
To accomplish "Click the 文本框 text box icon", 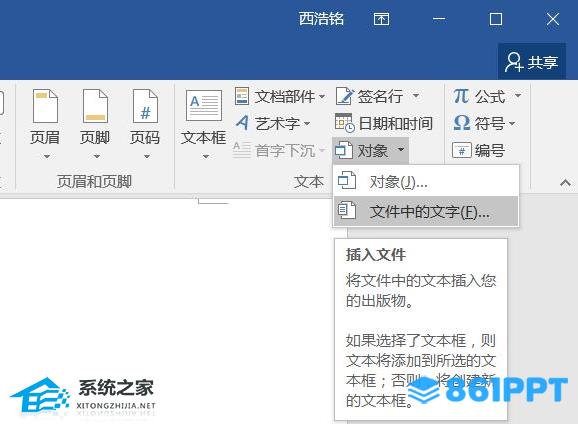I will [204, 105].
